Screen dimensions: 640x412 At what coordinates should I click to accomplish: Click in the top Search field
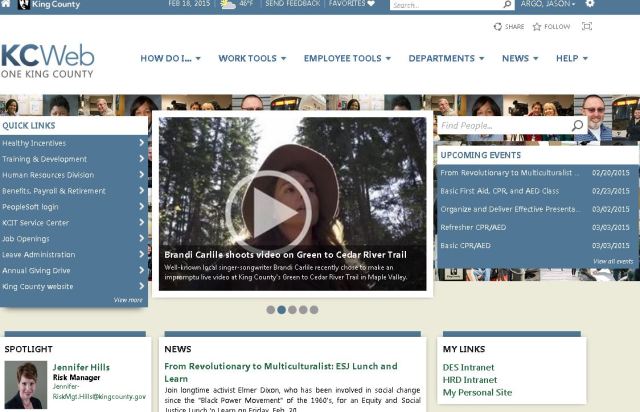click(446, 4)
